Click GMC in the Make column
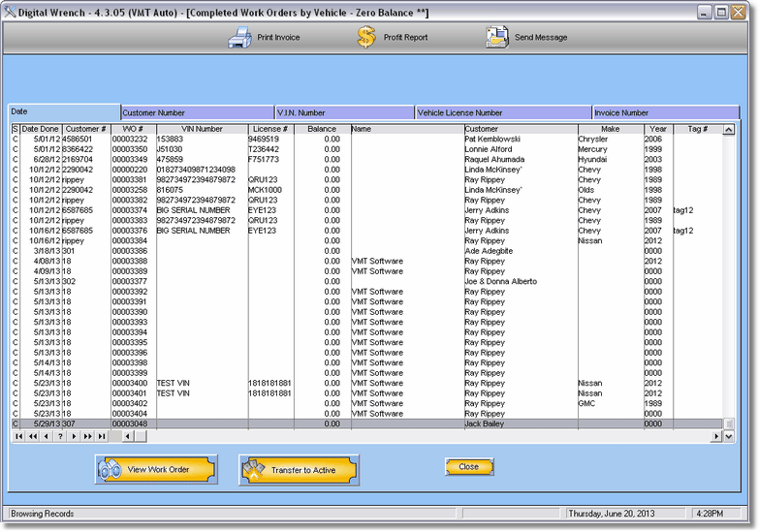The width and height of the screenshot is (759, 532). tap(586, 403)
